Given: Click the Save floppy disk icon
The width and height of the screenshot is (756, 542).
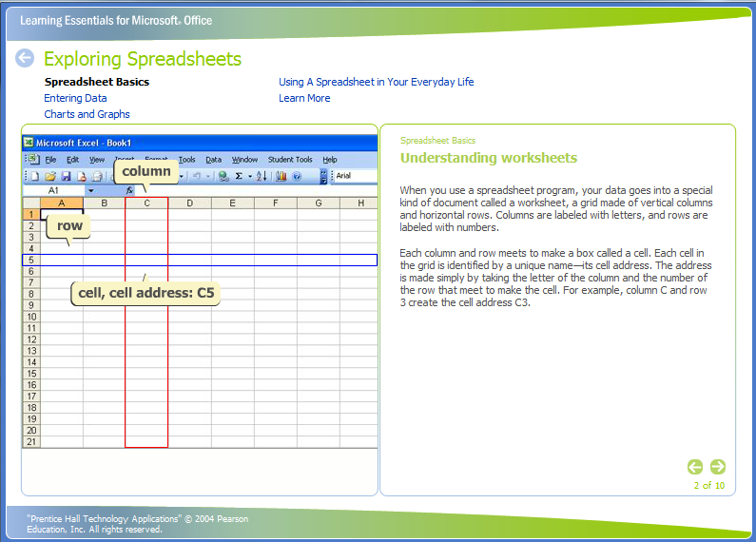Looking at the screenshot, I should pos(66,176).
